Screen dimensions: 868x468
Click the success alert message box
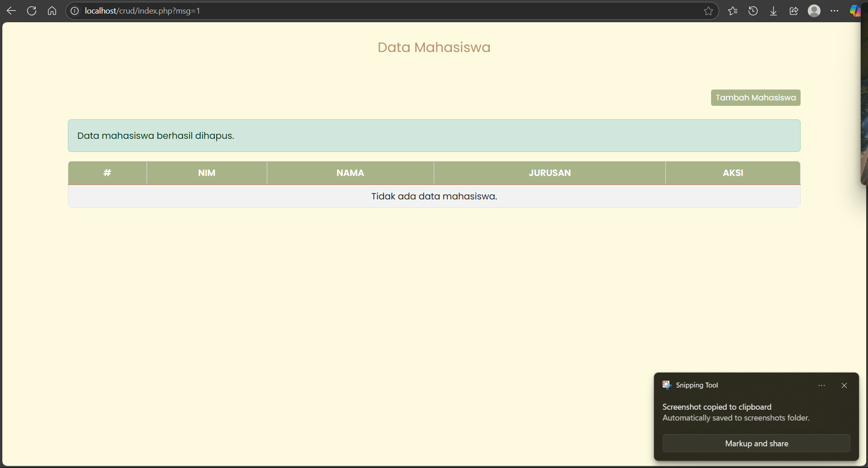pos(434,136)
